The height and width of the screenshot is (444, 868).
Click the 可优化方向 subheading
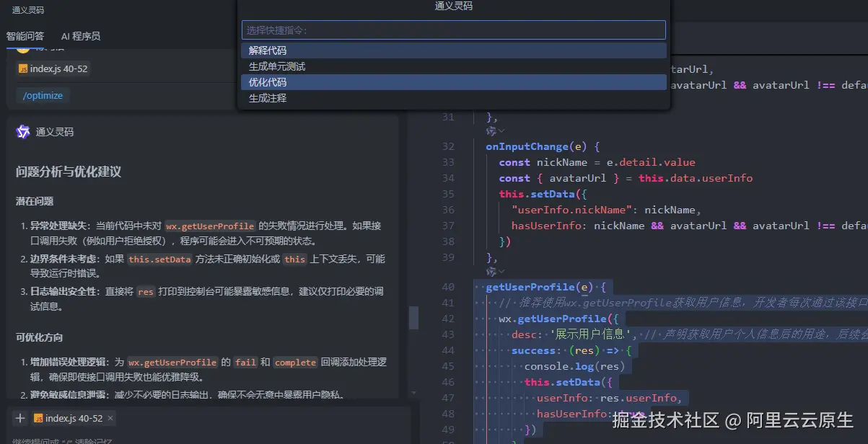point(39,337)
